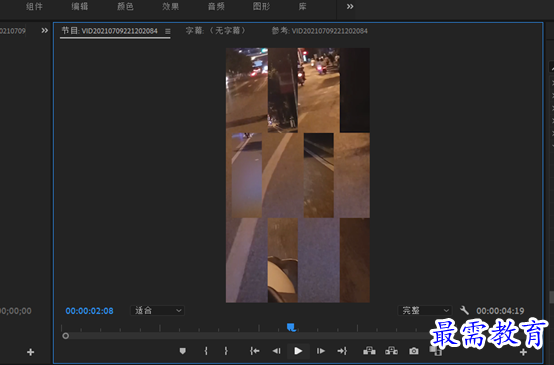Mark out point with right brace

point(226,351)
